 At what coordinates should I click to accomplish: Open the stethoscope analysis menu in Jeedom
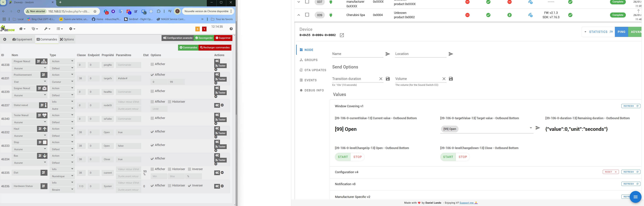(34, 29)
